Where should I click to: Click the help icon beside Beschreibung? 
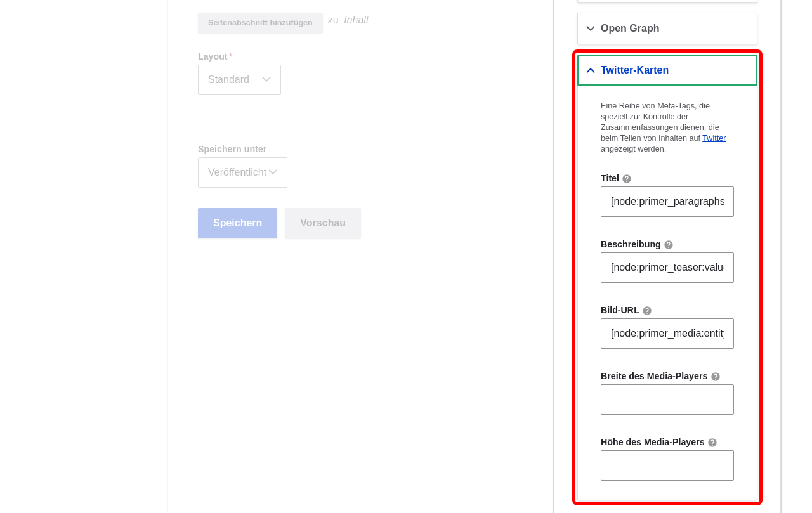point(669,245)
